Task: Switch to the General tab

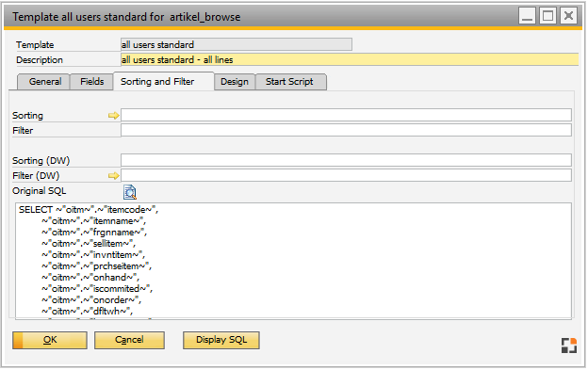Action: 45,82
